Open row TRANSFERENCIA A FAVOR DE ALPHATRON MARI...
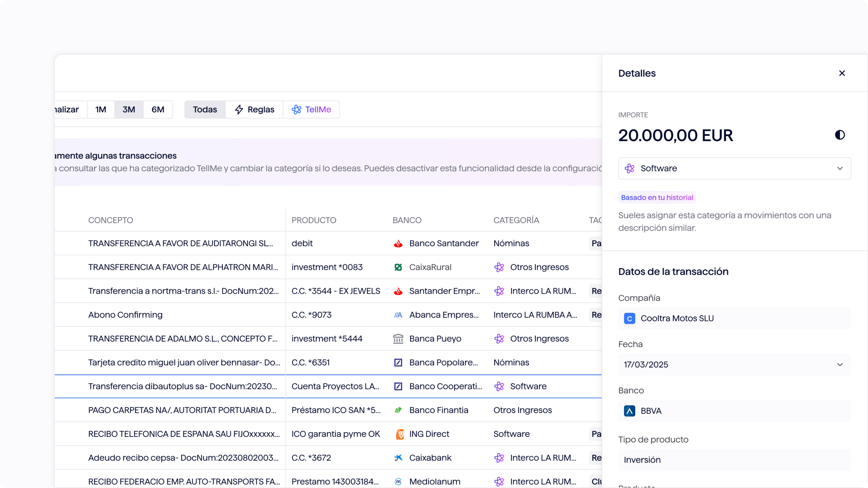The width and height of the screenshot is (868, 488). click(x=328, y=267)
